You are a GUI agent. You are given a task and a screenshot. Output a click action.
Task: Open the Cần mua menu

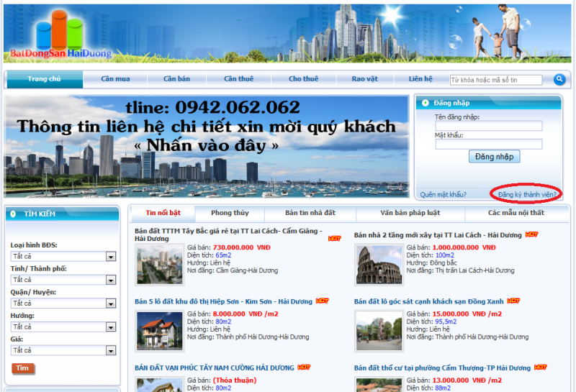click(x=115, y=79)
